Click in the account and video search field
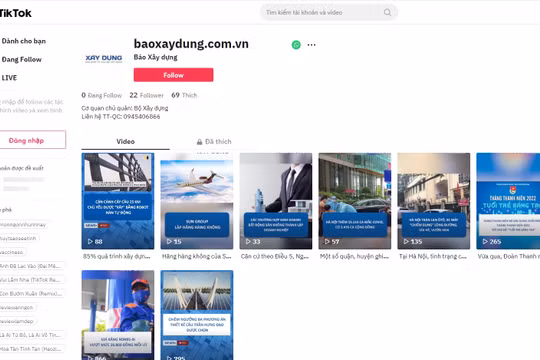This screenshot has width=540, height=360. (x=329, y=12)
